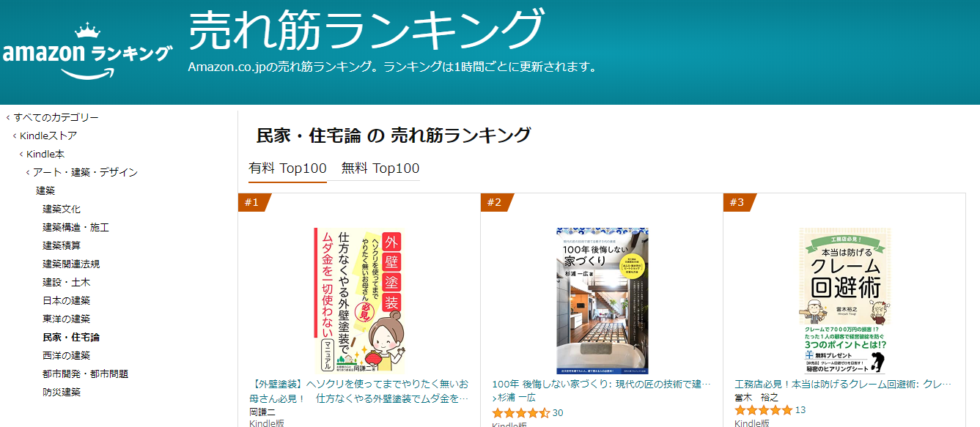Viewport: 980px width, 427px height.
Task: Collapse to Kindleストア category
Action: click(45, 135)
